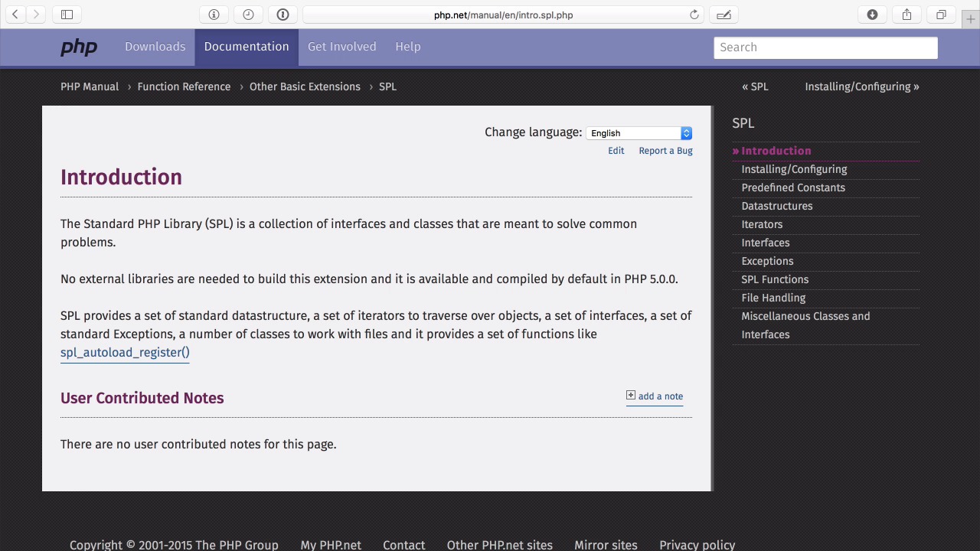
Task: Open the Documentation nav tab
Action: pyautogui.click(x=247, y=47)
